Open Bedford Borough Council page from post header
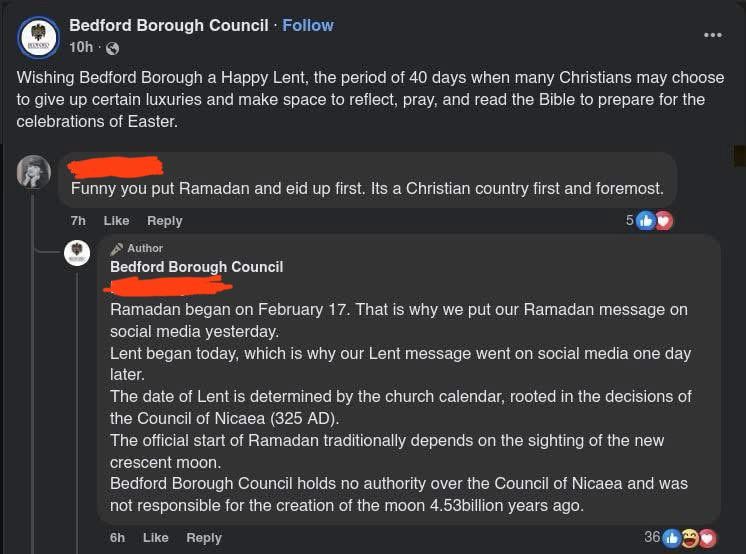746x554 pixels. [169, 25]
